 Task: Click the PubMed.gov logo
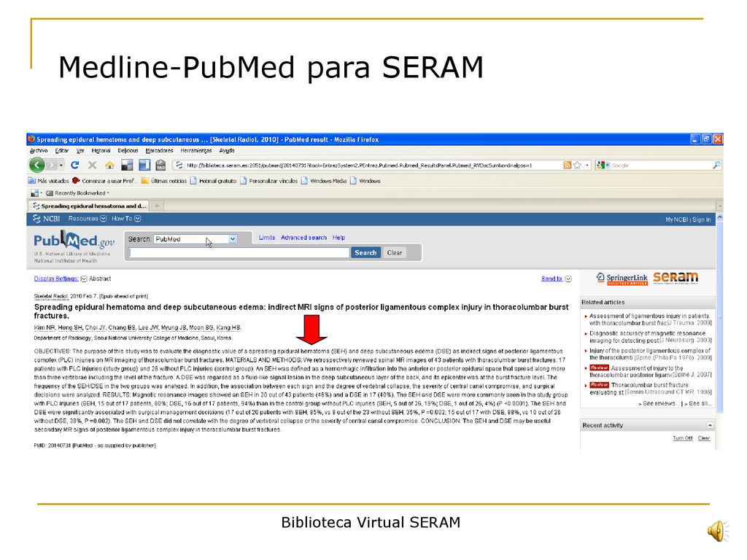pyautogui.click(x=74, y=241)
